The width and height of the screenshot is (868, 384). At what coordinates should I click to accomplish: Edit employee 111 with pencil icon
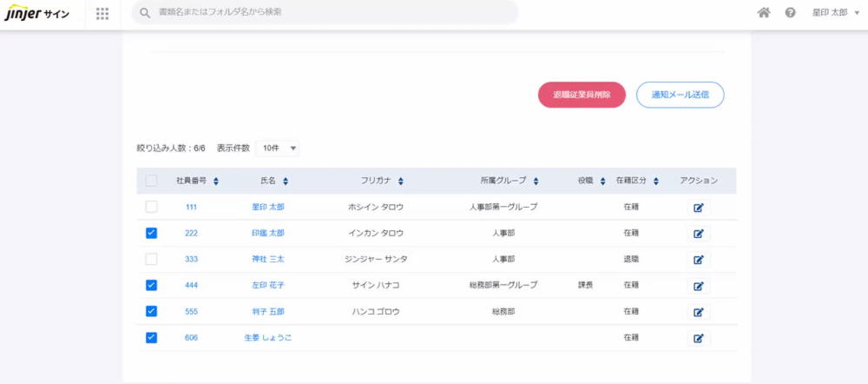coord(699,208)
